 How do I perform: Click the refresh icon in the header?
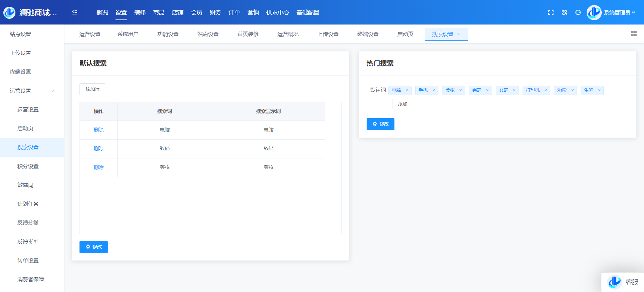[x=578, y=12]
